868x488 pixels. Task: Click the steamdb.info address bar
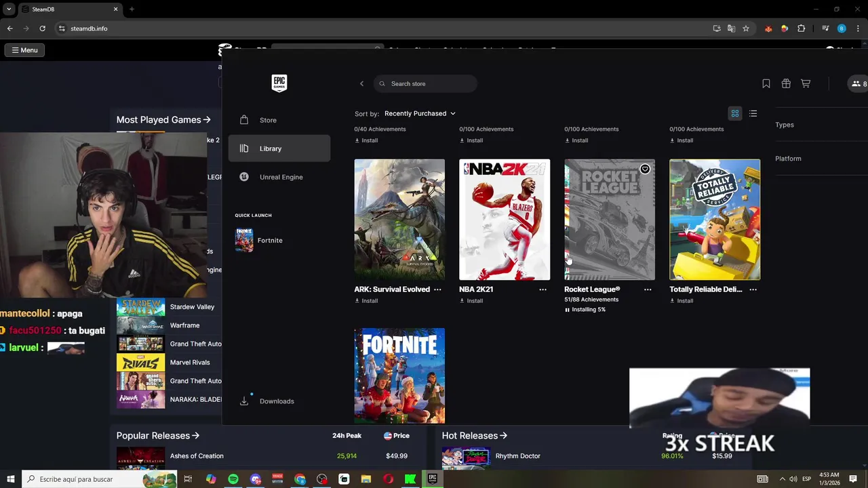pyautogui.click(x=380, y=28)
